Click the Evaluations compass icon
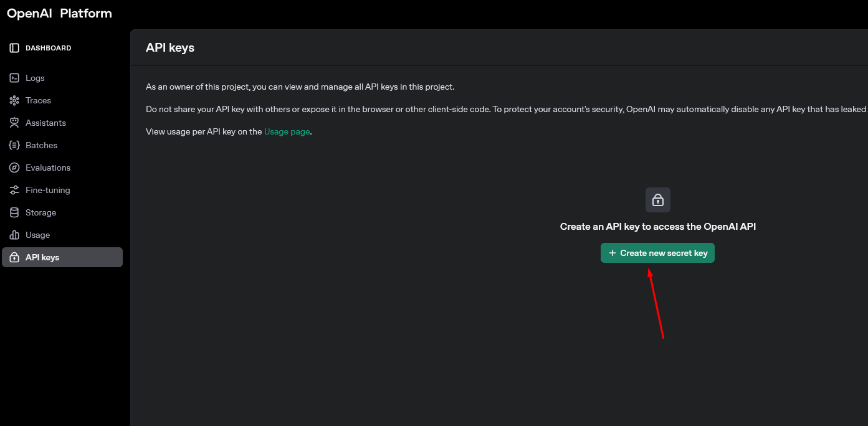This screenshot has height=426, width=868. coord(14,168)
